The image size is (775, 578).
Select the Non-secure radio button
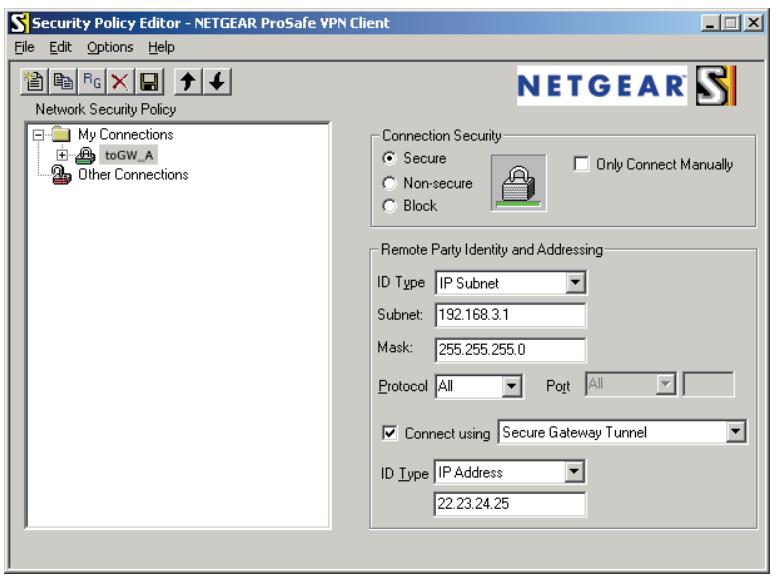coord(389,183)
